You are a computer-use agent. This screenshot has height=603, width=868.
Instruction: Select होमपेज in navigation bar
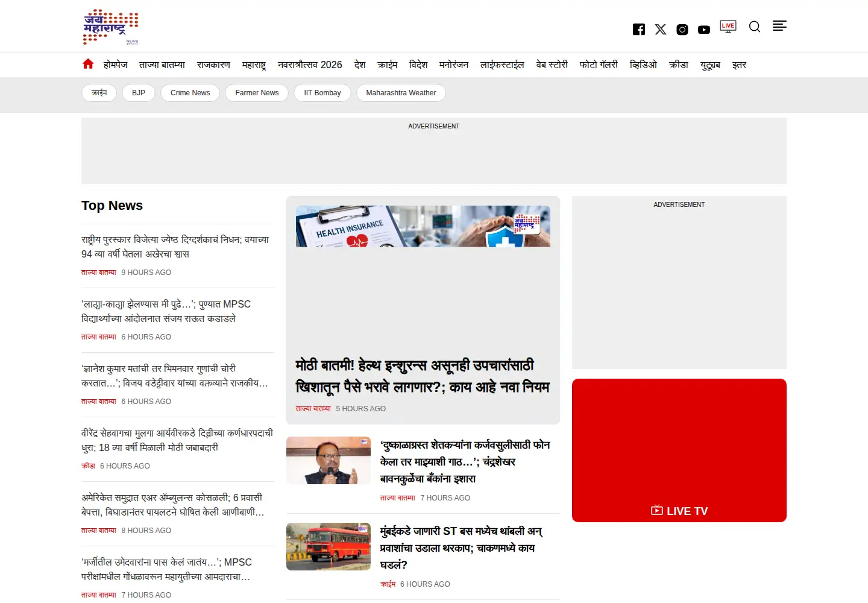click(x=116, y=65)
